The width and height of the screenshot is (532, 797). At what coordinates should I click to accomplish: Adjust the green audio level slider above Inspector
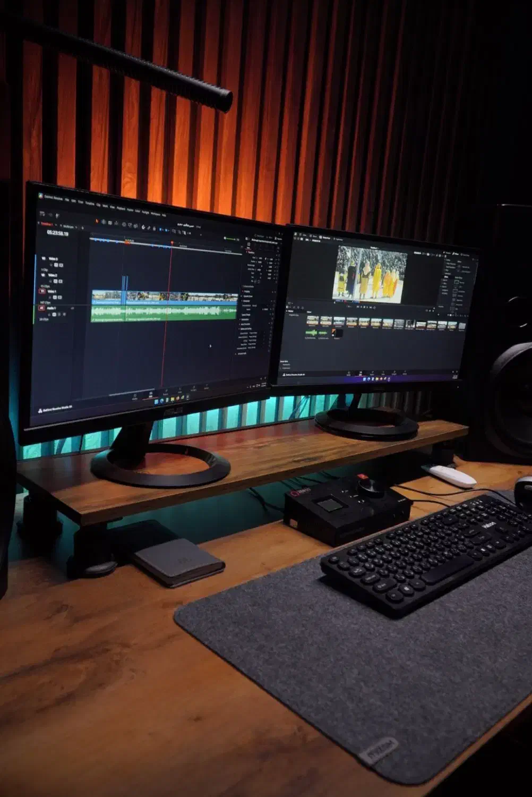click(x=229, y=239)
